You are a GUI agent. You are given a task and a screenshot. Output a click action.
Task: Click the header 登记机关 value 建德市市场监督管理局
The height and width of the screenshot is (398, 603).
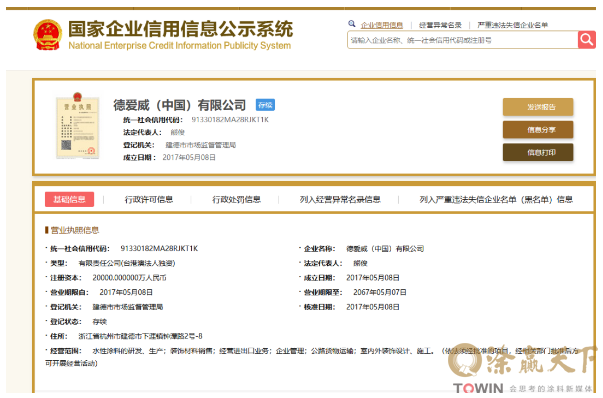coord(201,145)
